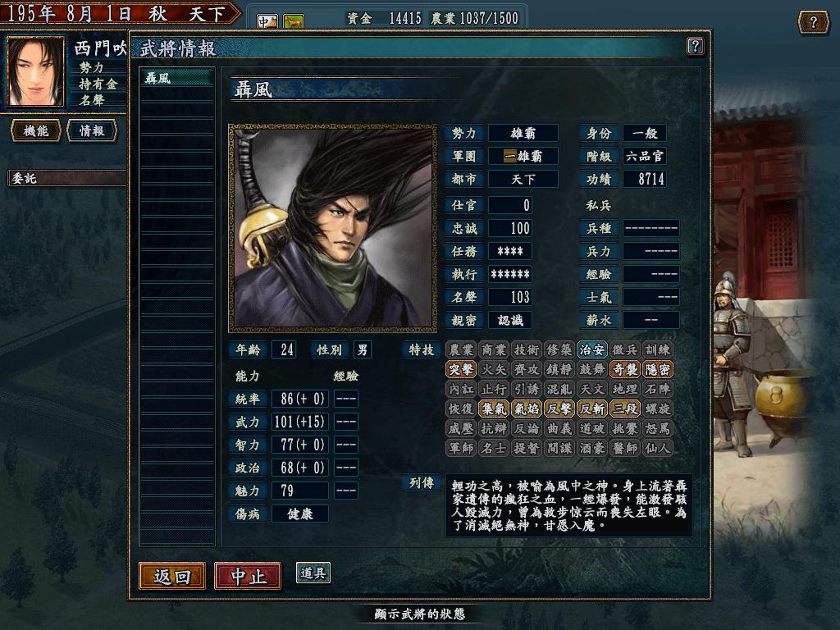
Task: Open the 情報 menu tab
Action: 92,130
